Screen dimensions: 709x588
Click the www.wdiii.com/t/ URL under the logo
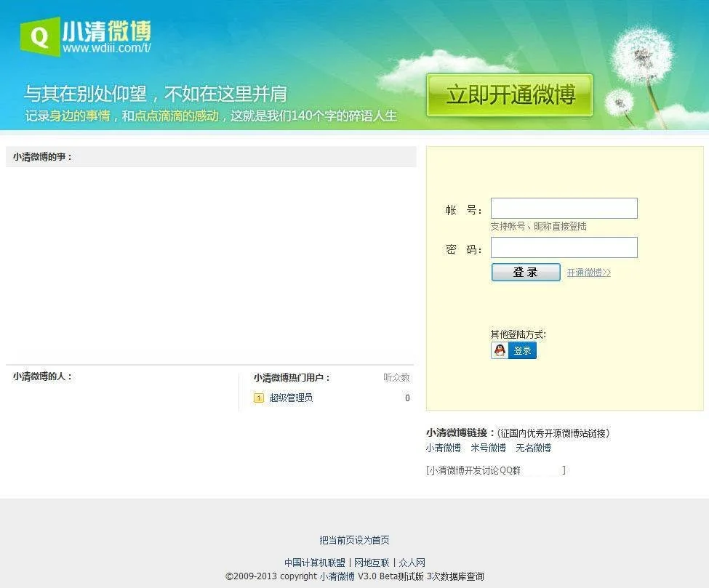106,48
